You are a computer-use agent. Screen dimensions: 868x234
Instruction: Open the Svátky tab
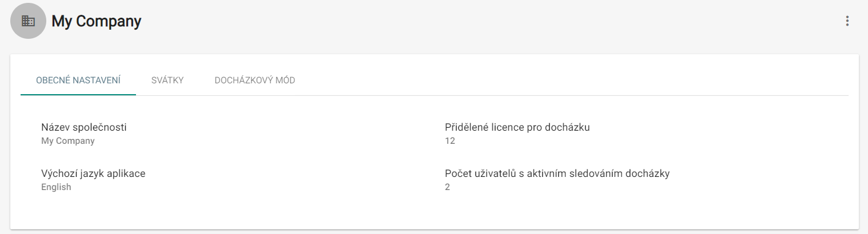tap(167, 80)
